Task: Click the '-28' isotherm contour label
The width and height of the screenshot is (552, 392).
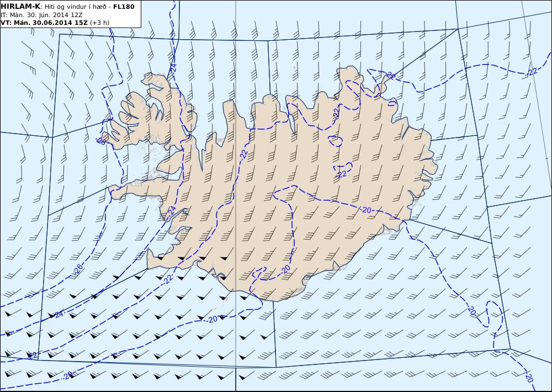Action: coord(100,141)
